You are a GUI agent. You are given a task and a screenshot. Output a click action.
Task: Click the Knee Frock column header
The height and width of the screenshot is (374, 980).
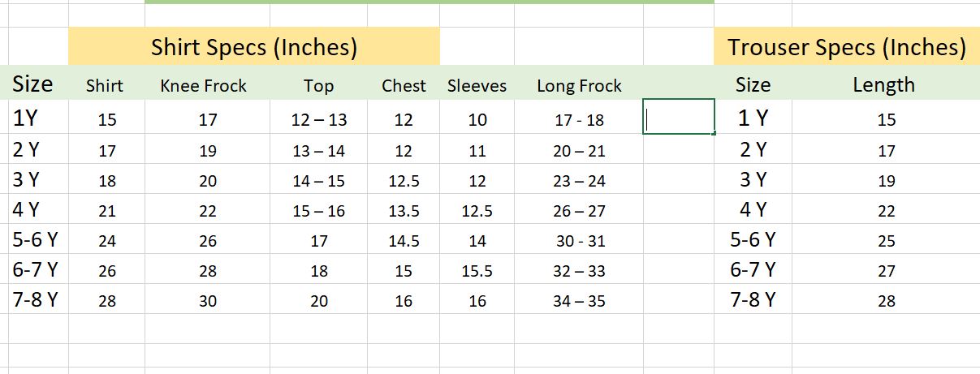pyautogui.click(x=203, y=85)
